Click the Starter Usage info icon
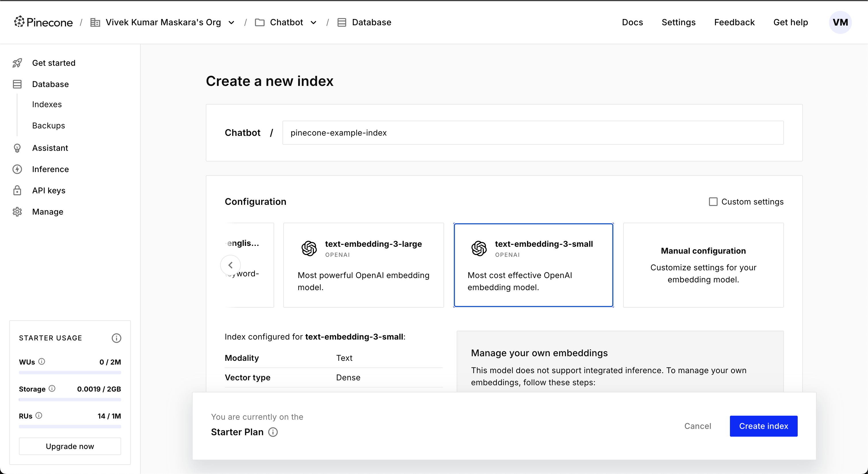This screenshot has height=474, width=868. [116, 338]
